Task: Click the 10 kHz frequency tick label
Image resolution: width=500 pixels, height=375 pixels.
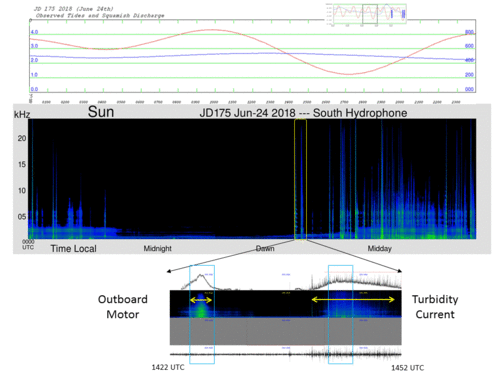Action: pos(22,191)
